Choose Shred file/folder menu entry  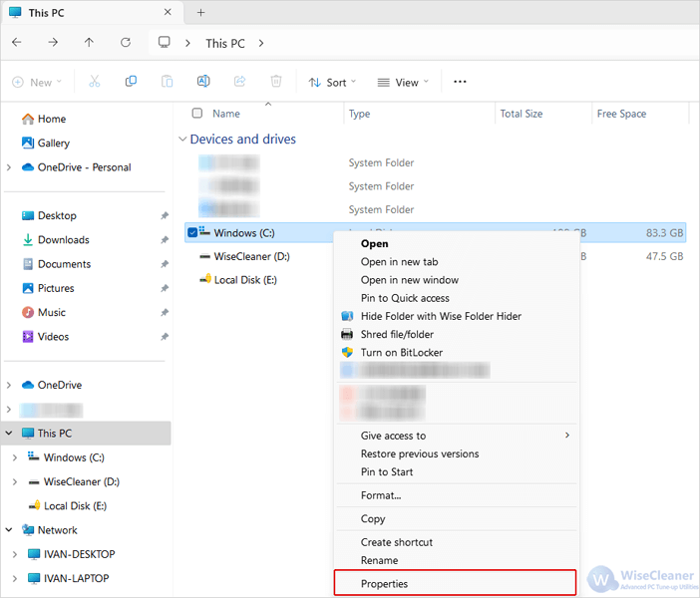coord(397,334)
